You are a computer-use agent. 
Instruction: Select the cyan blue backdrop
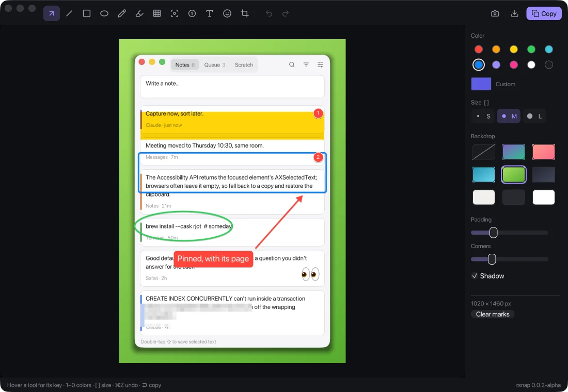(484, 175)
